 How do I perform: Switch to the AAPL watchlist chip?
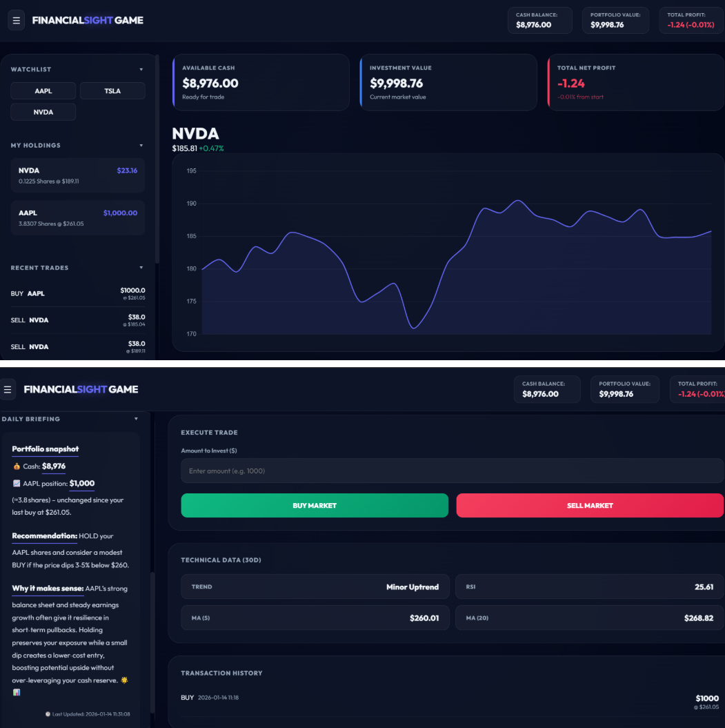point(43,90)
